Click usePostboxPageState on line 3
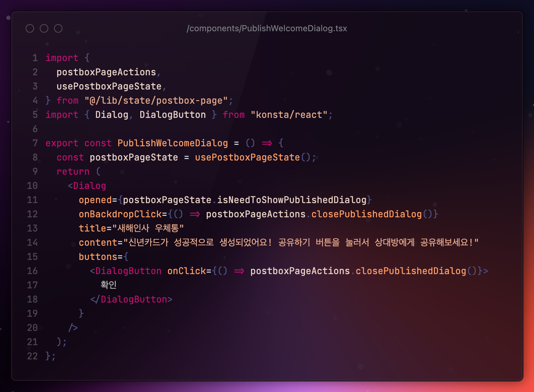The height and width of the screenshot is (392, 534). click(109, 86)
